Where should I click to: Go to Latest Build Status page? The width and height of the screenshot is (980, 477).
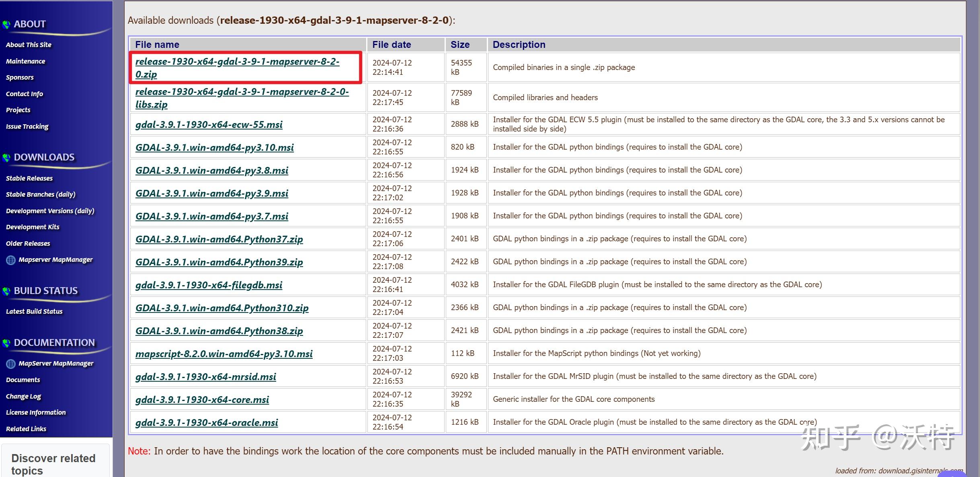[x=34, y=311]
